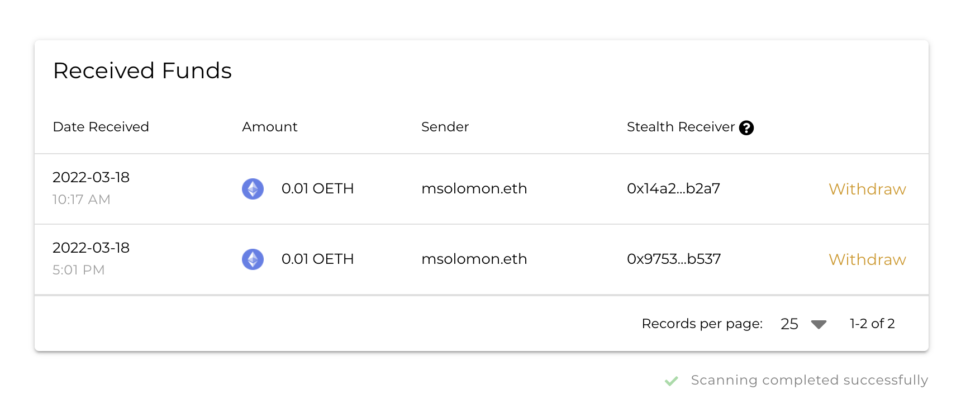Click the Amount column header

270,127
